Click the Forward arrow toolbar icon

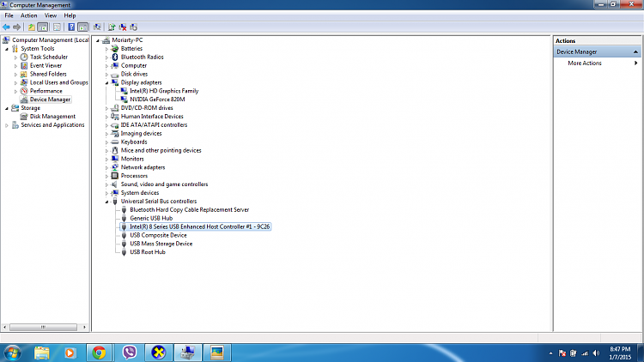pyautogui.click(x=17, y=27)
